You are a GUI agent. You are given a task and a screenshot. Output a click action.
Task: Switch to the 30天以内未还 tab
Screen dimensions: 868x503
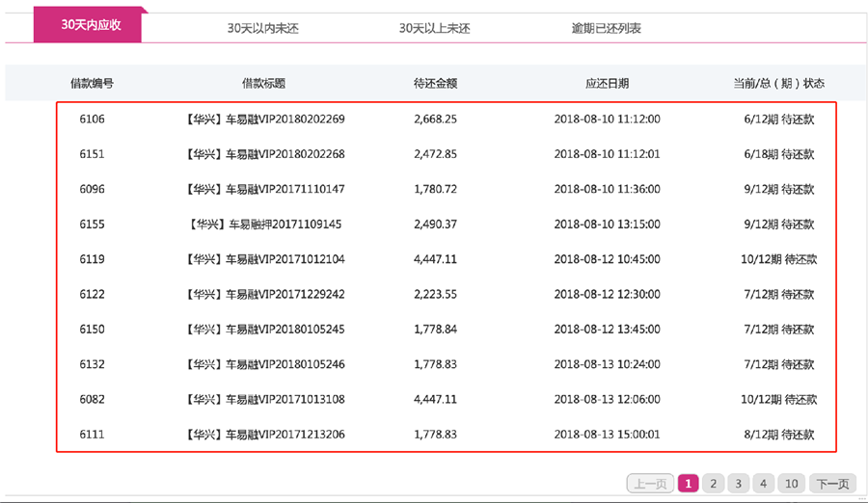coord(263,28)
